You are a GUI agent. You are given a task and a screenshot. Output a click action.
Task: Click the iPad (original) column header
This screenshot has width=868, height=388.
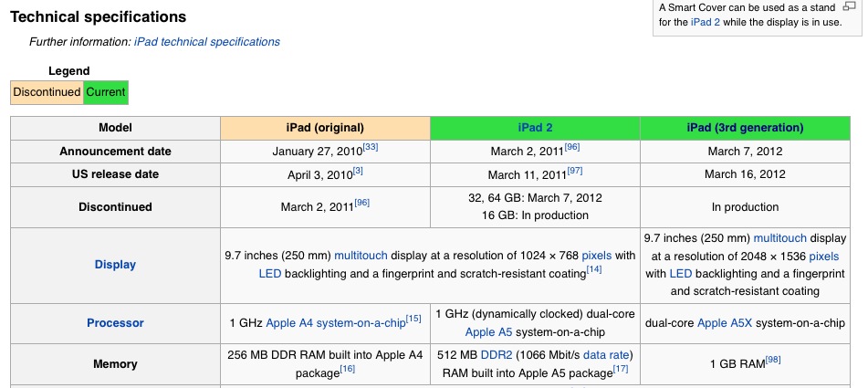coord(325,128)
